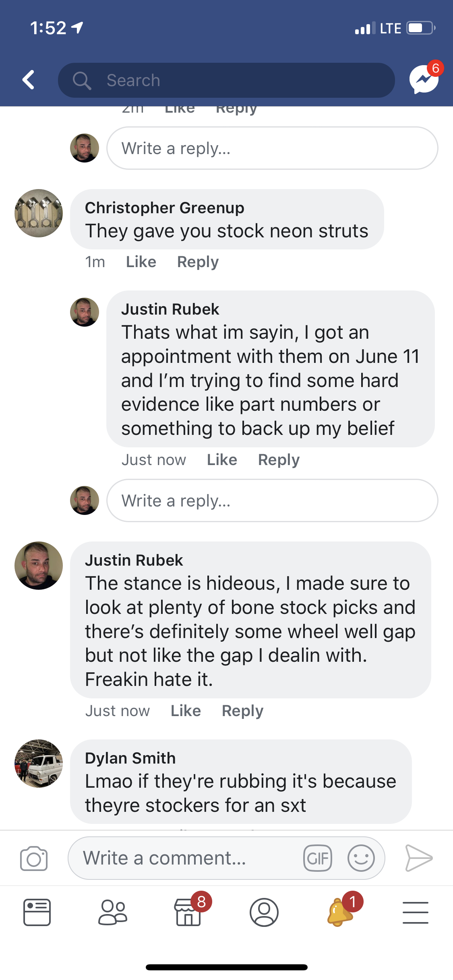This screenshot has width=453, height=980.
Task: Tap Dylan Smith's profile picture
Action: [x=39, y=763]
